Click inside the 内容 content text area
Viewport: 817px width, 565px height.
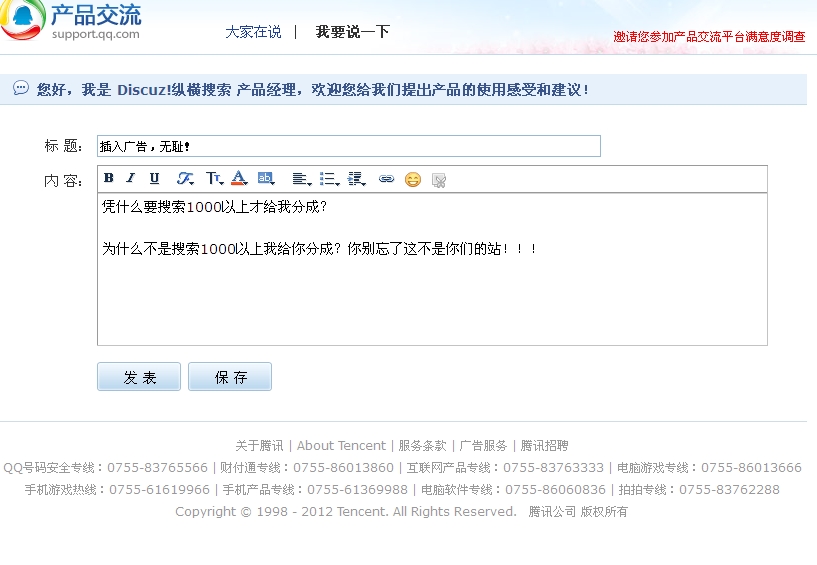(x=432, y=269)
